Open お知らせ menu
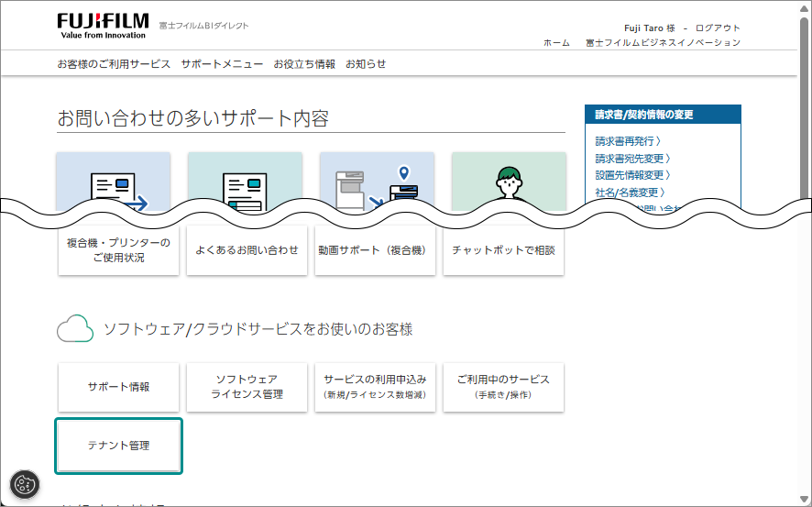Image resolution: width=812 pixels, height=507 pixels. coord(366,64)
